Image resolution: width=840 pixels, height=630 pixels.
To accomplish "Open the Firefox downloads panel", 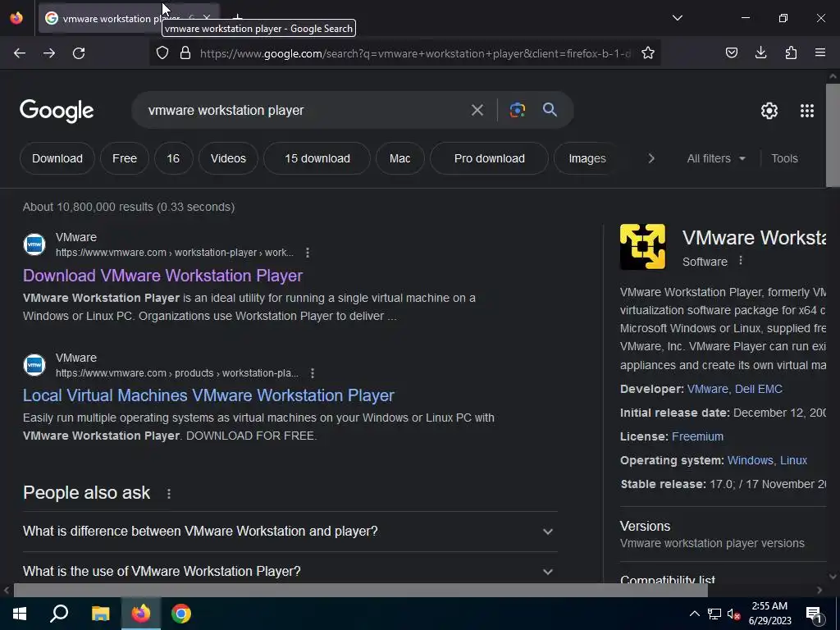I will pyautogui.click(x=760, y=53).
